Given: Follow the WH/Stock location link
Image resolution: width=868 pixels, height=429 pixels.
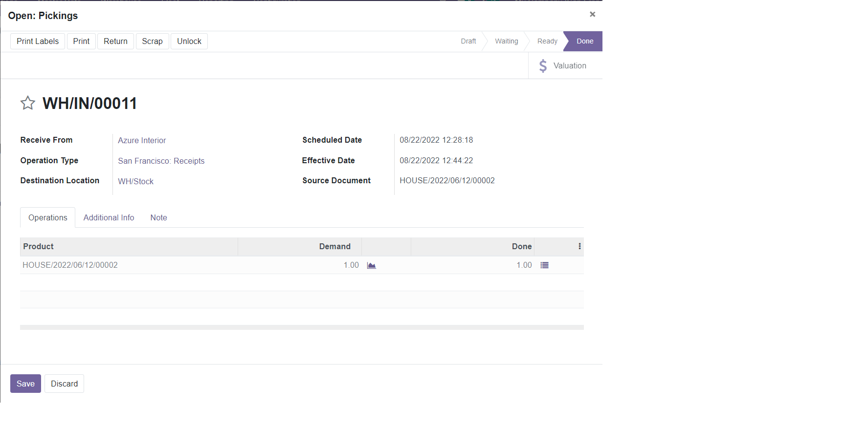Looking at the screenshot, I should [x=135, y=182].
